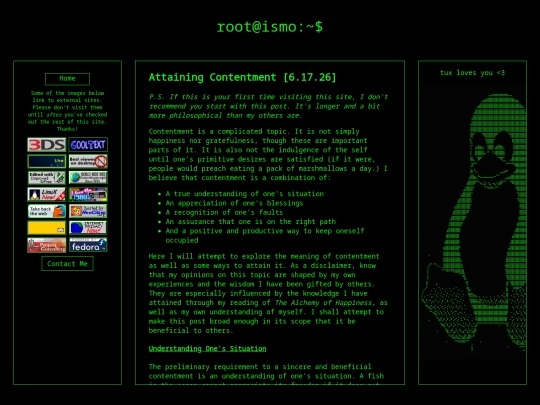Click the italic 'P.S. If this is your first time' note
Viewport: 540px width, 405px height.
[268, 106]
